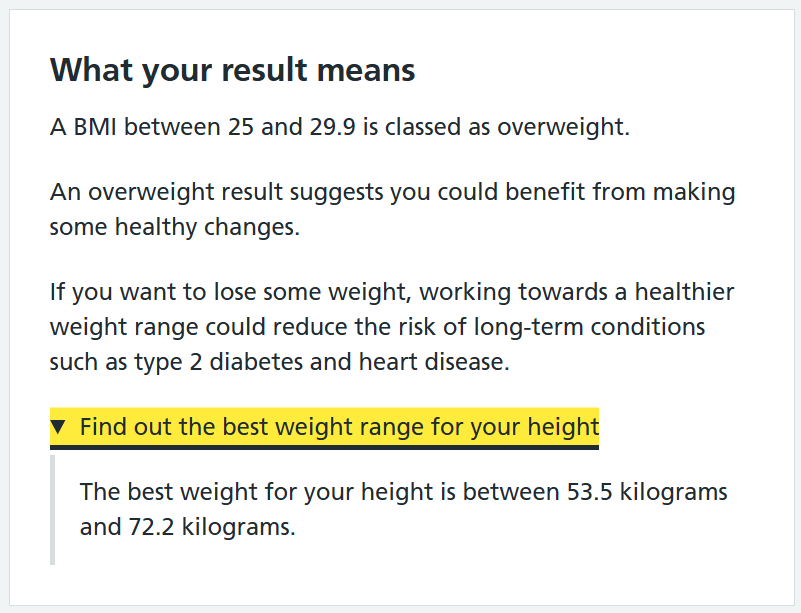Collapse 'Find out the best weight range' section
The height and width of the screenshot is (613, 801).
(324, 427)
